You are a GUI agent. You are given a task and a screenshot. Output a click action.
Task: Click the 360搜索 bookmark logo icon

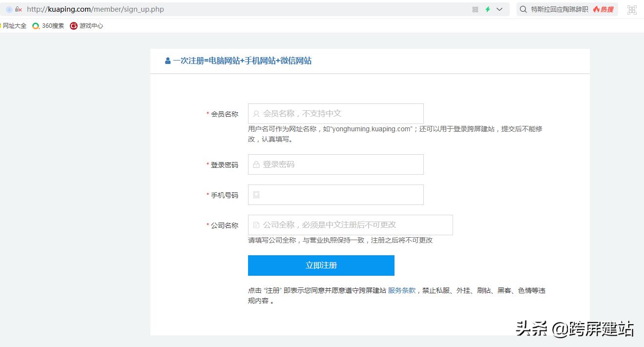[x=36, y=26]
